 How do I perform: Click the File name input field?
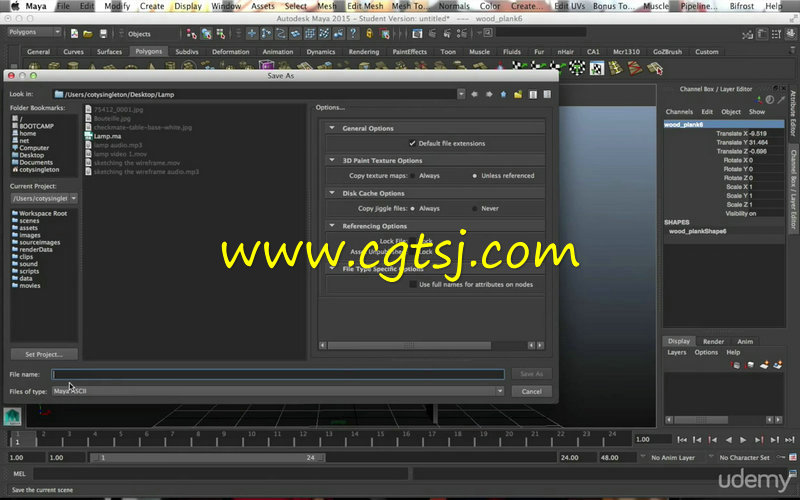(278, 374)
